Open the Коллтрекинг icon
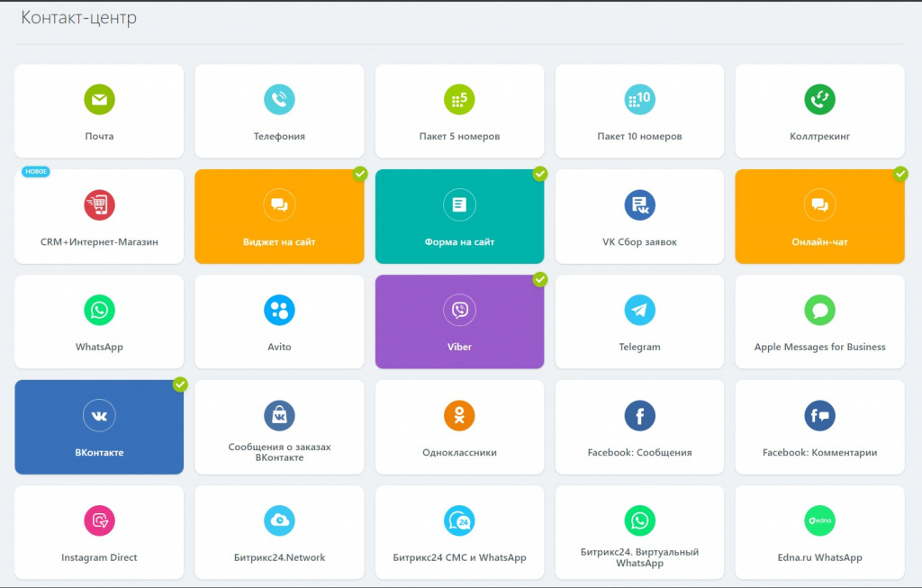 [819, 99]
